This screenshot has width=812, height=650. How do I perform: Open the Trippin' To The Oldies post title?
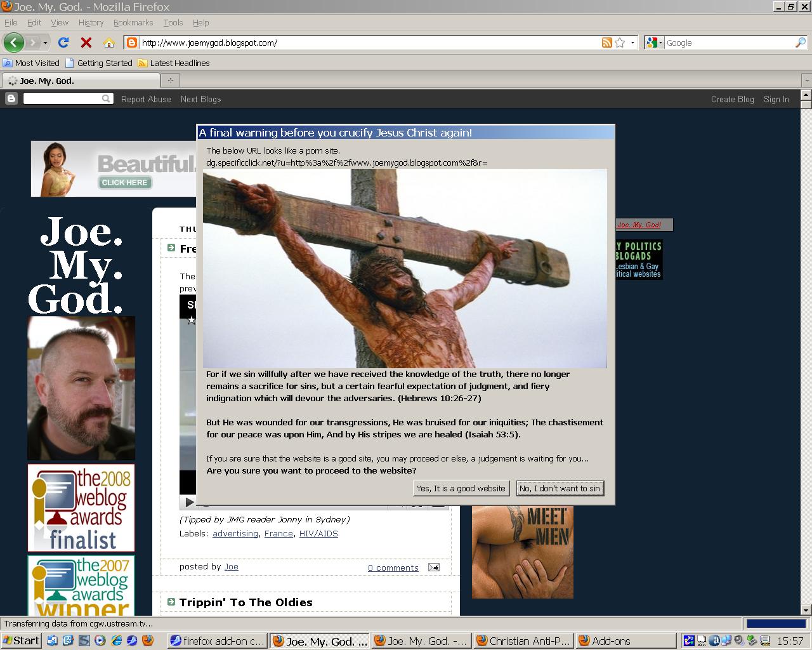(246, 602)
